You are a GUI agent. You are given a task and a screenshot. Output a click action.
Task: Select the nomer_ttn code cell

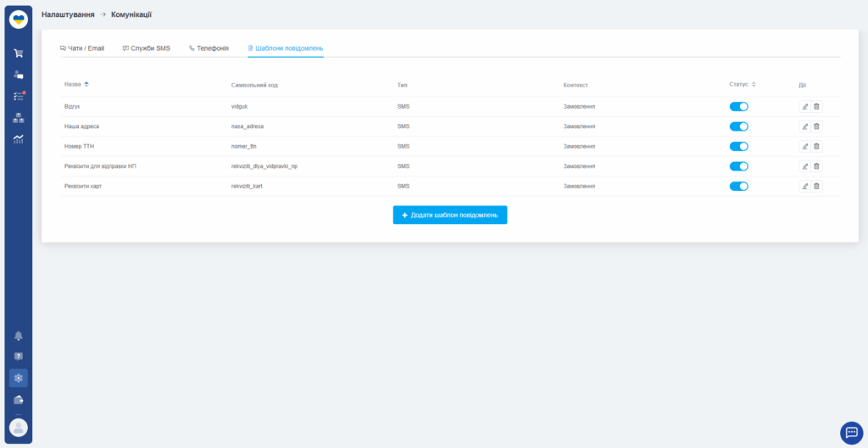(x=244, y=147)
